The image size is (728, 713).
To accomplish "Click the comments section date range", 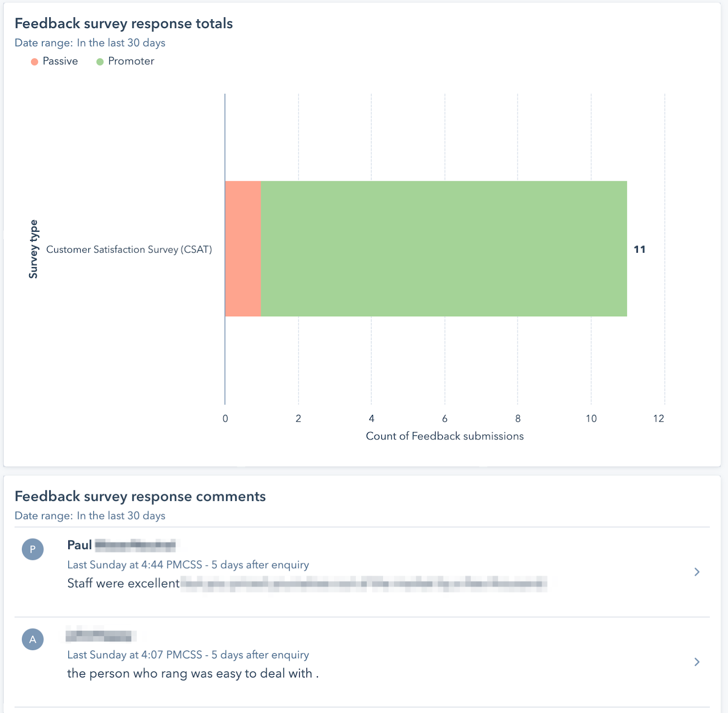I will (x=90, y=516).
